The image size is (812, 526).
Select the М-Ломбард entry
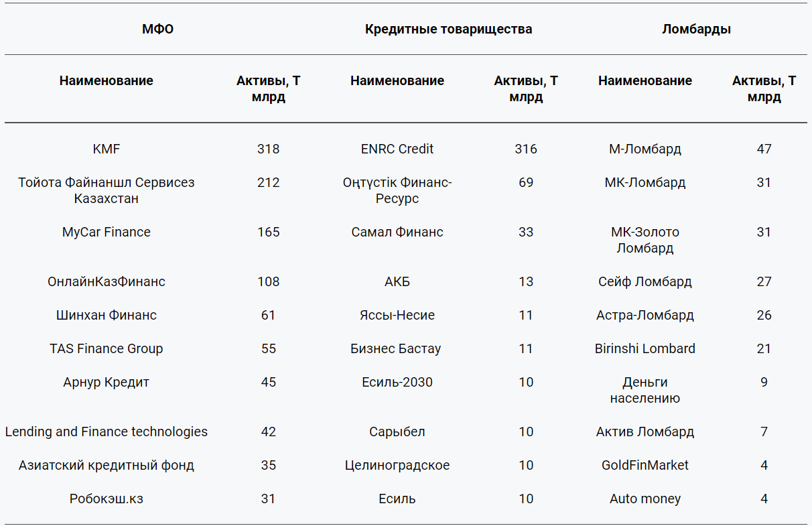tap(645, 149)
